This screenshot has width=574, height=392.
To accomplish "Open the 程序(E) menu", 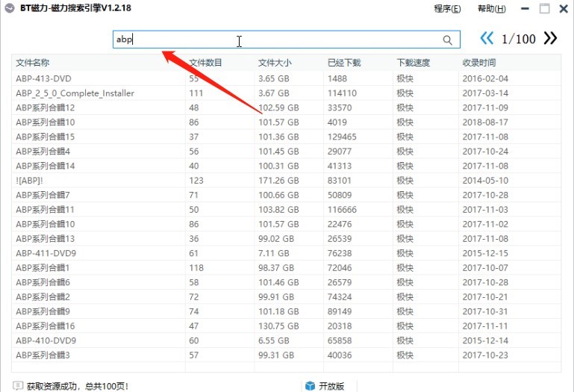I will pos(447,8).
